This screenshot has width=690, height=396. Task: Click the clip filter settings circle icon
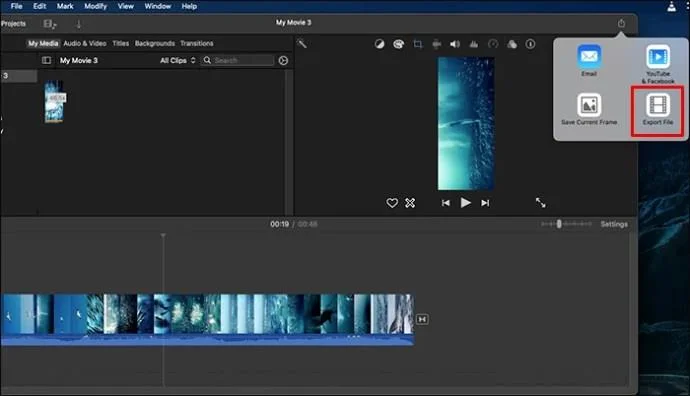pyautogui.click(x=283, y=60)
